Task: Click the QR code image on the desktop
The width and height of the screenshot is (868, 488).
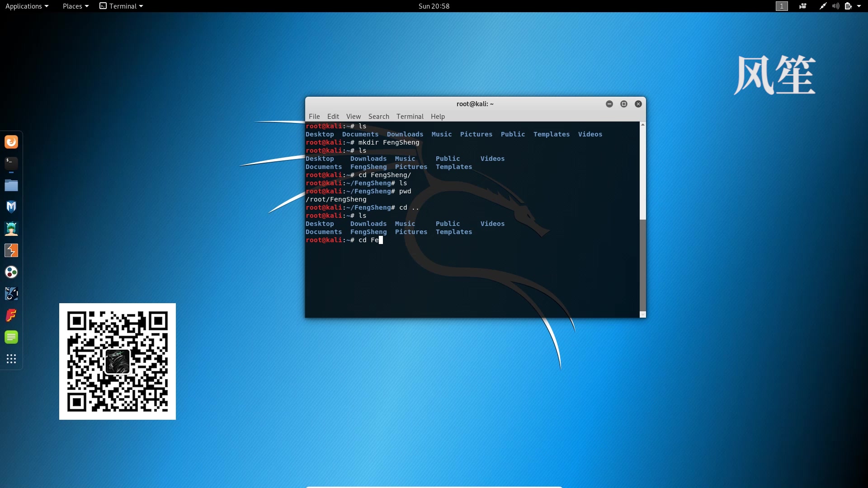Action: point(117,361)
